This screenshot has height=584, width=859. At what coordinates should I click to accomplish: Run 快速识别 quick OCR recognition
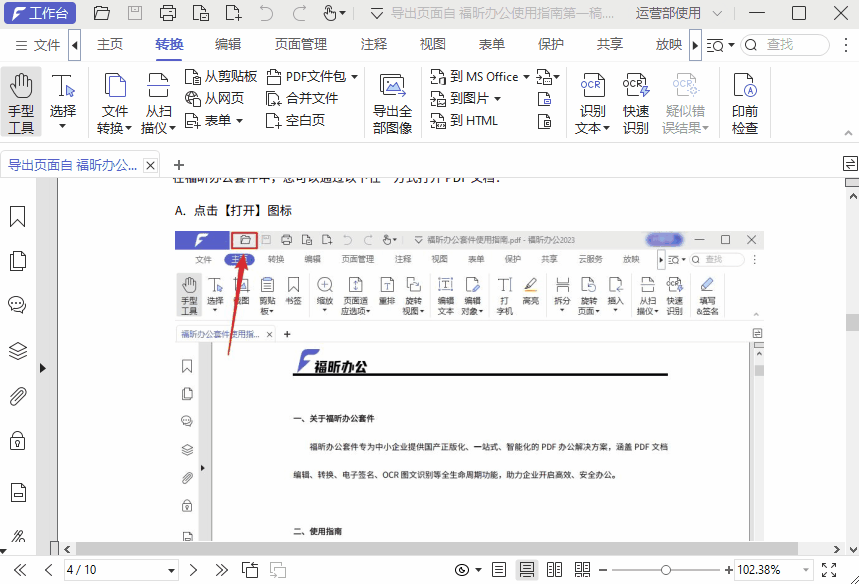[x=635, y=100]
